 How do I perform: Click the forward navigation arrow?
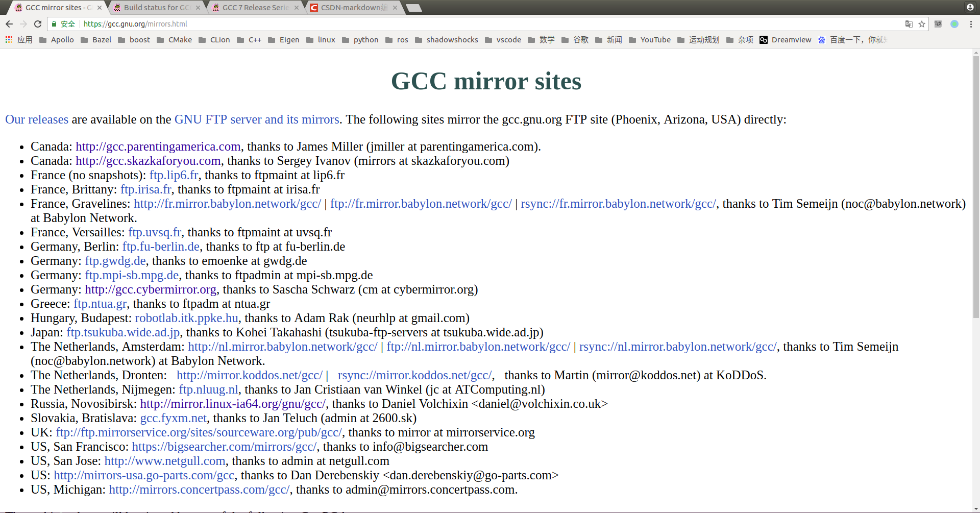point(23,24)
